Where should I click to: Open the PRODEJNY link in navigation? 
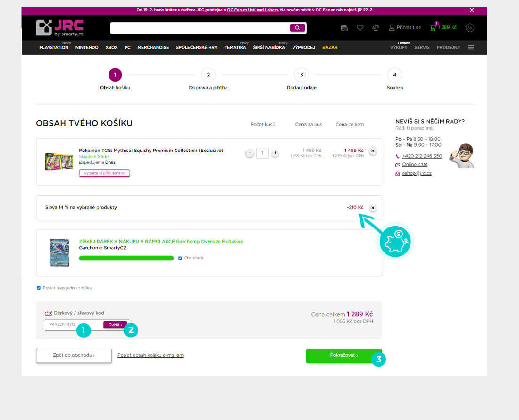(449, 47)
